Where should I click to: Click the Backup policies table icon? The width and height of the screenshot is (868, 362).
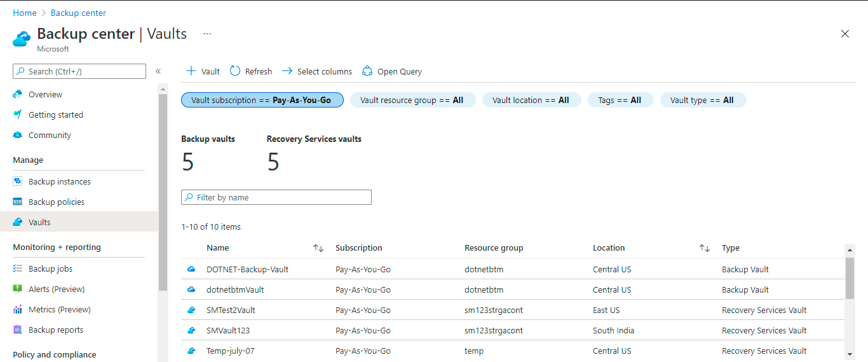click(18, 202)
